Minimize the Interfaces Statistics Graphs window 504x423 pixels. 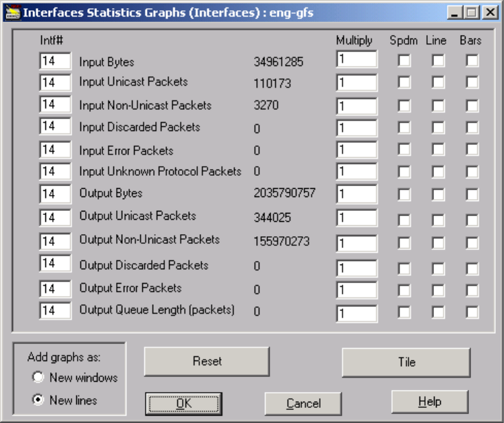(x=455, y=13)
